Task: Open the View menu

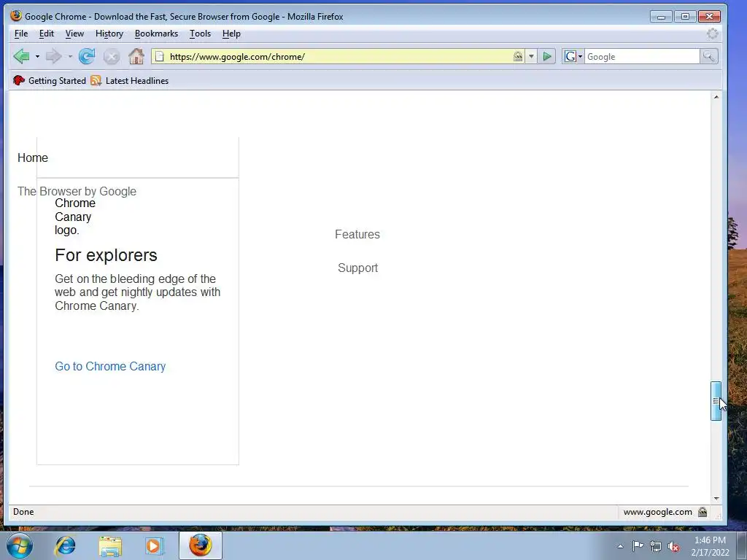Action: (74, 34)
